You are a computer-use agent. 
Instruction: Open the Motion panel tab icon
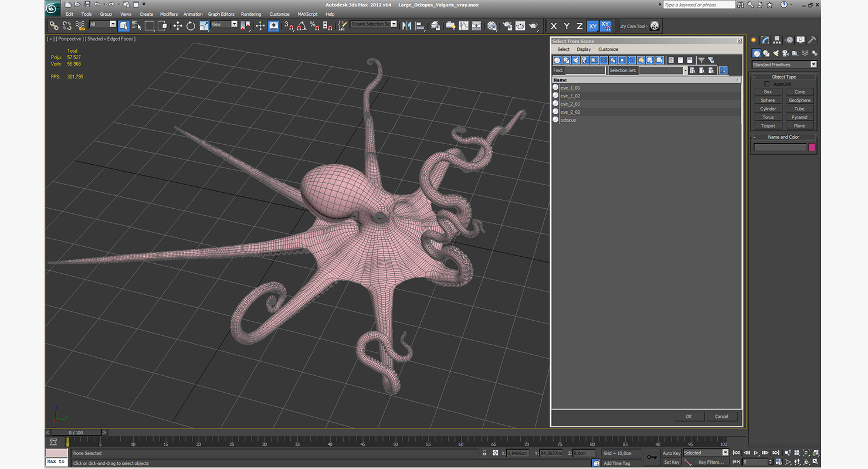789,40
